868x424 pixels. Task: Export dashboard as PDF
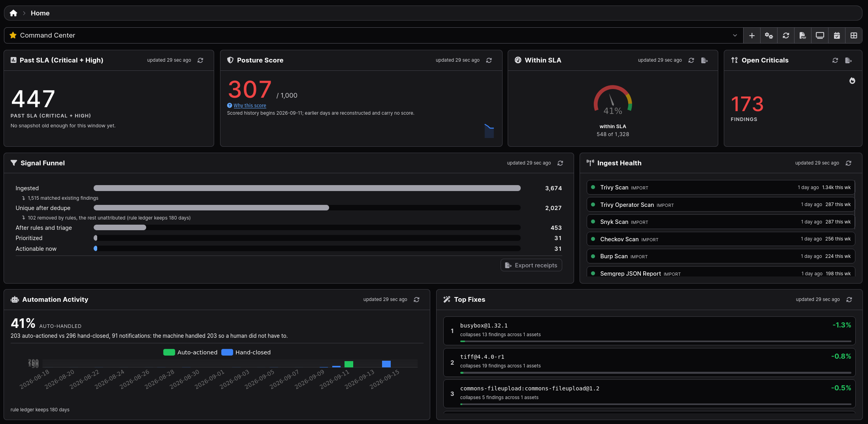(803, 36)
